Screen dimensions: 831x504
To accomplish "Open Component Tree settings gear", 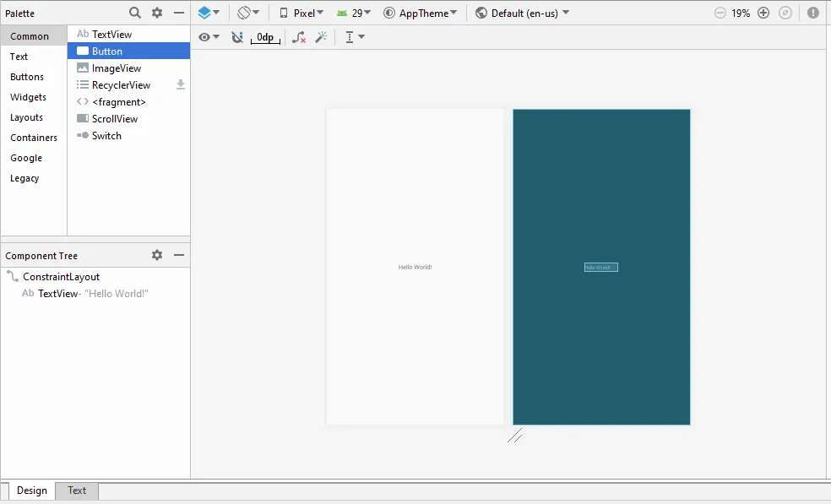I will (157, 255).
